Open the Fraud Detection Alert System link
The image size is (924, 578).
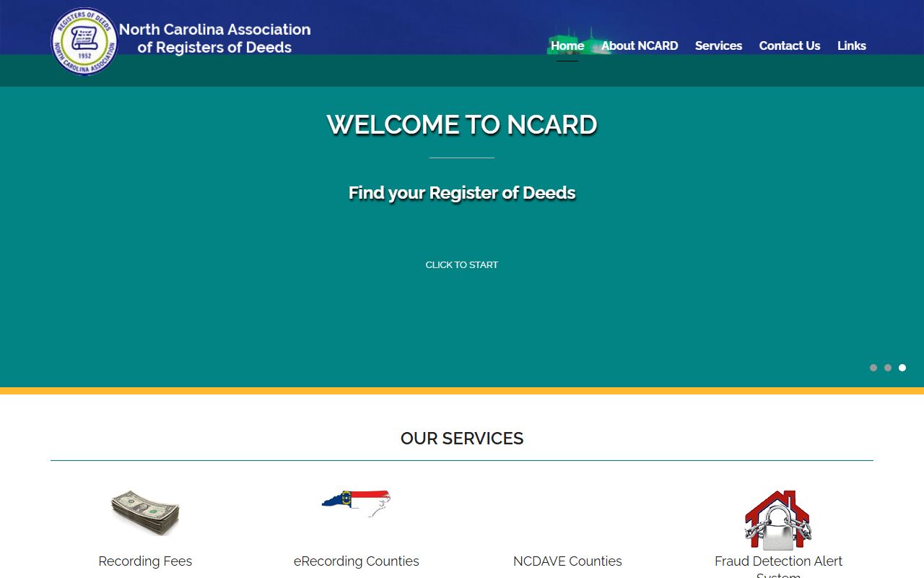coord(778,567)
